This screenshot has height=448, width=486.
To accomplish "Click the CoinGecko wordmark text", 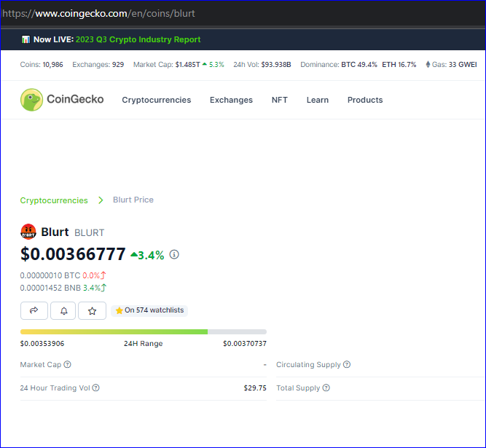I will point(75,99).
